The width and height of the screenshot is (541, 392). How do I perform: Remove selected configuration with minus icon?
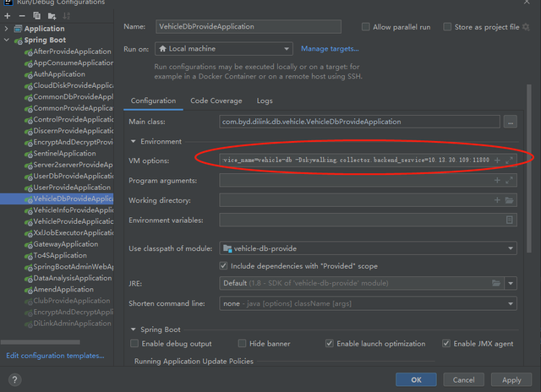coord(22,16)
